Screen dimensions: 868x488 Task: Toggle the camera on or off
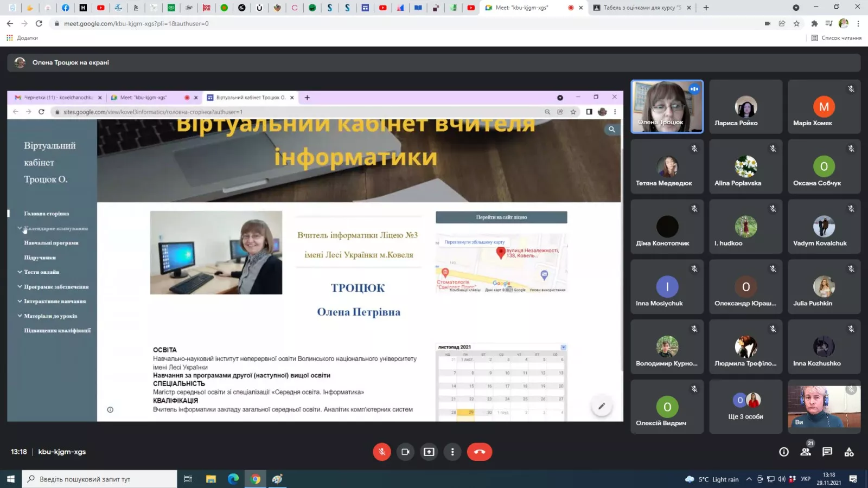tap(405, 452)
